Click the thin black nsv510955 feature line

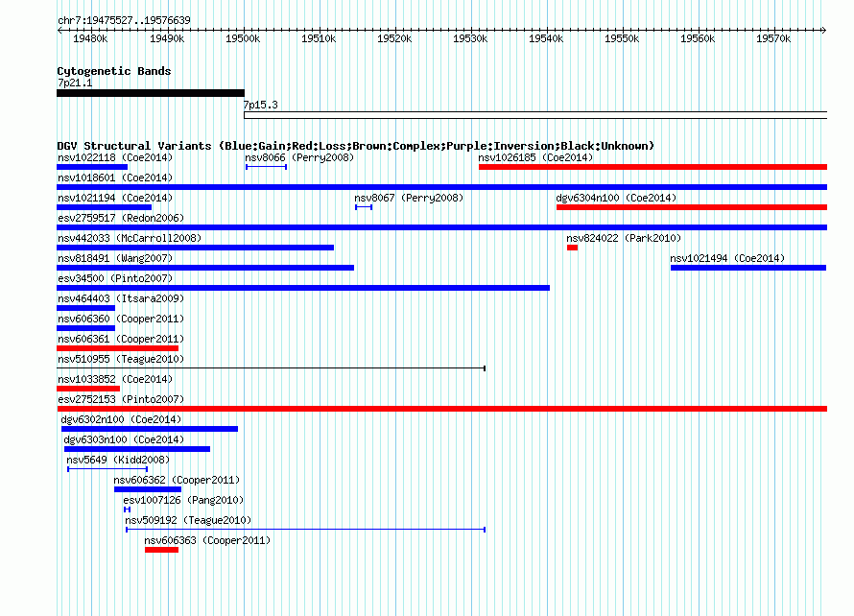point(271,368)
